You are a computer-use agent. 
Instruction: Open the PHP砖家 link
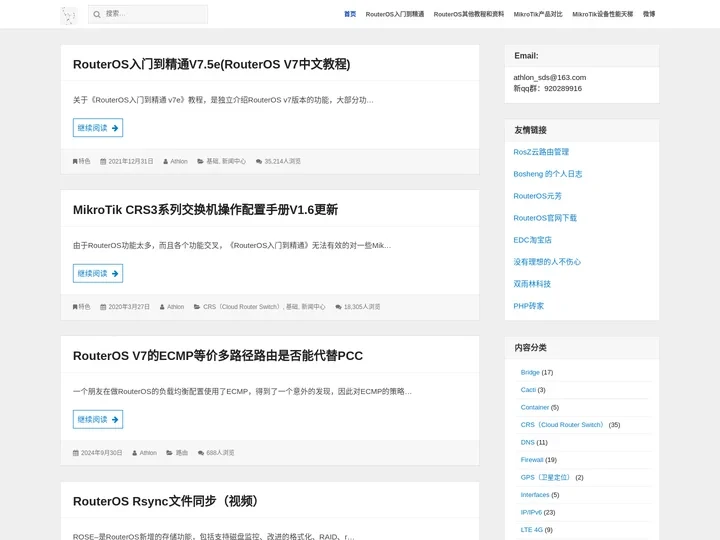pos(529,306)
